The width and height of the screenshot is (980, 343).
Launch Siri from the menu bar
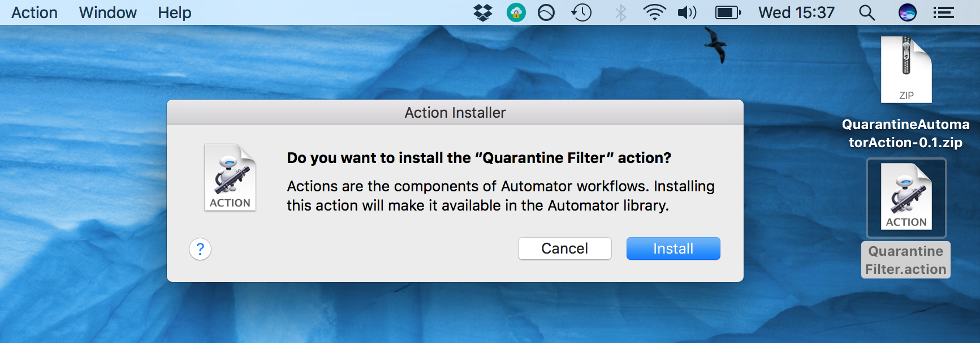907,12
